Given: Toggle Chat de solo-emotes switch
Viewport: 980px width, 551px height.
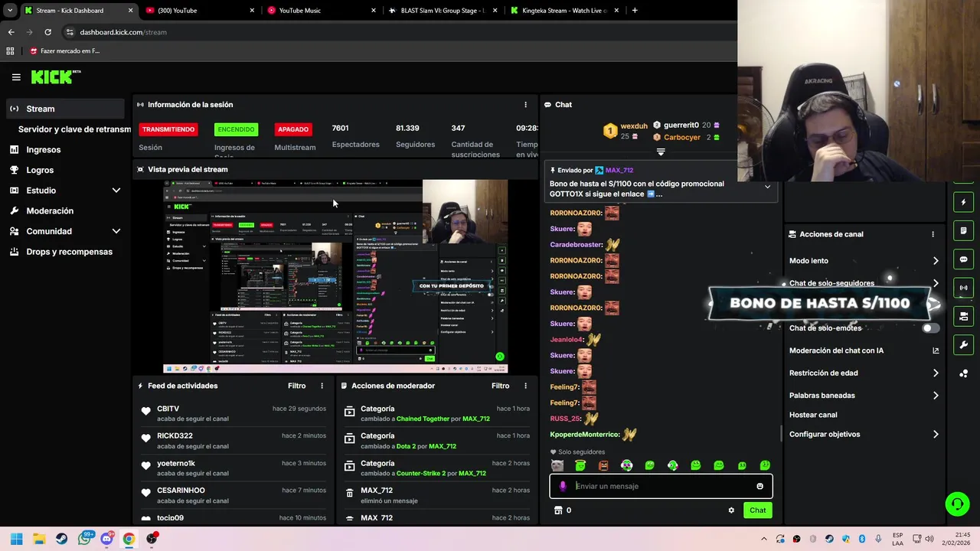Looking at the screenshot, I should 930,328.
